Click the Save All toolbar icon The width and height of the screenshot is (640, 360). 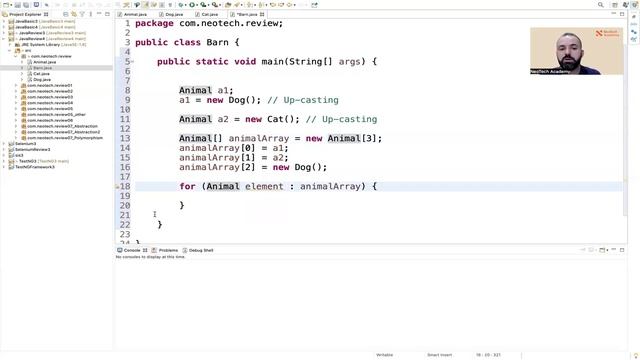point(26,5)
